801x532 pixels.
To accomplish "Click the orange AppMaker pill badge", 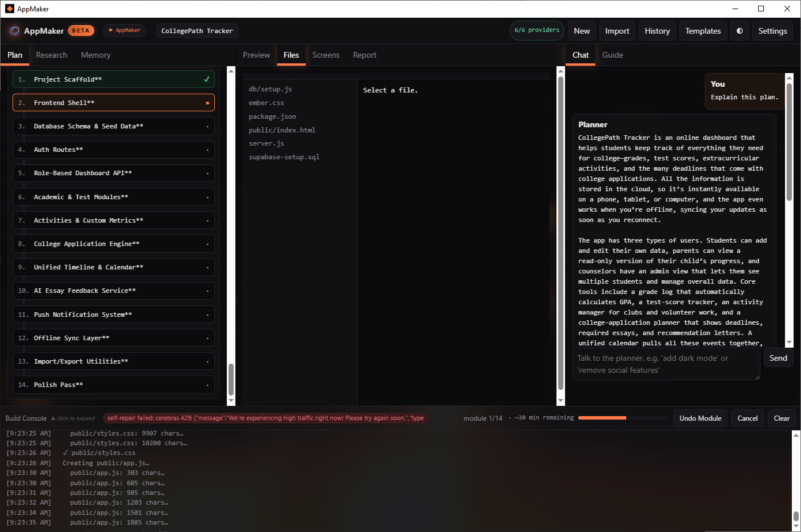I will pyautogui.click(x=125, y=30).
